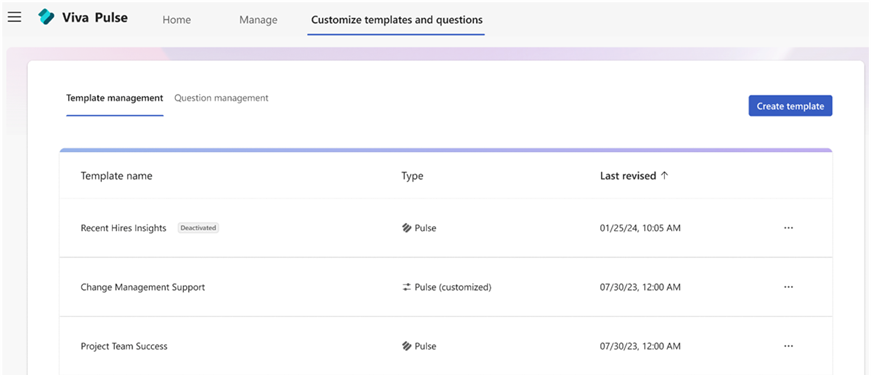Image resolution: width=871 pixels, height=377 pixels.
Task: Open more options for Recent Hires Insights
Action: [x=788, y=228]
